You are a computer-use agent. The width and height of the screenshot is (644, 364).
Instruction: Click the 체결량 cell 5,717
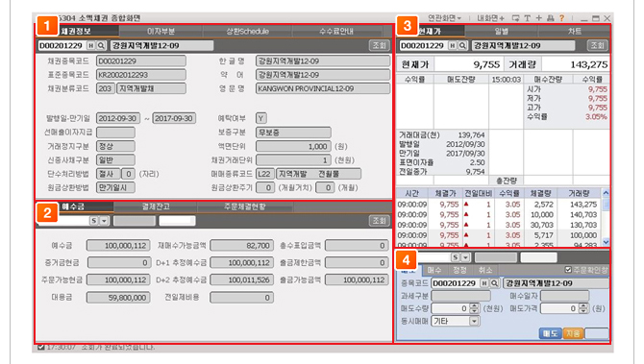click(x=544, y=235)
